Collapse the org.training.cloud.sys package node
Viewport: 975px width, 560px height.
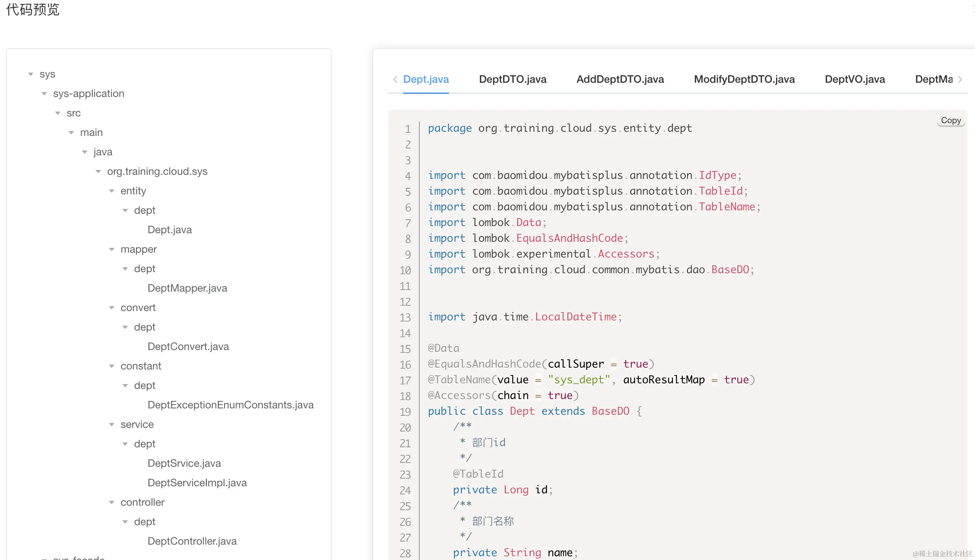tap(98, 171)
